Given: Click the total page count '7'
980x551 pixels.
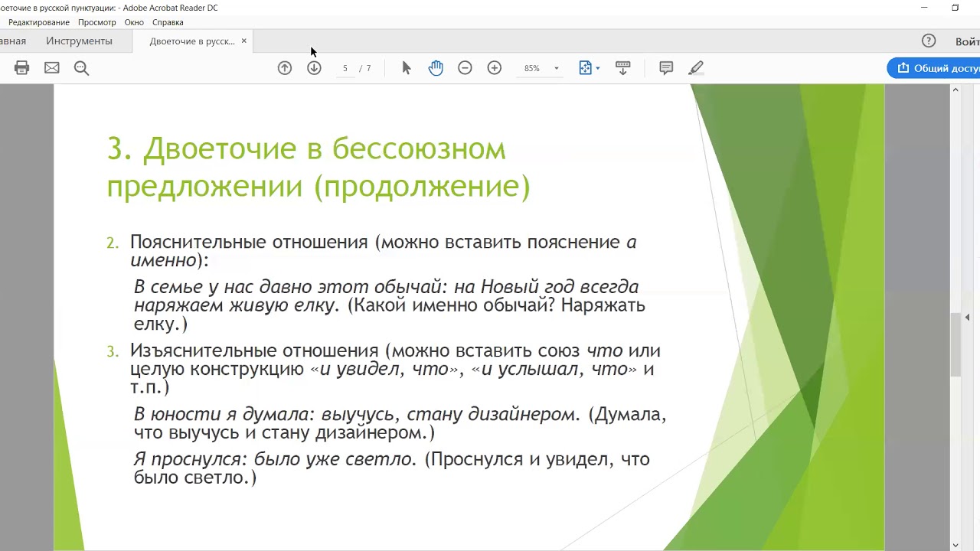Looking at the screenshot, I should [x=368, y=68].
